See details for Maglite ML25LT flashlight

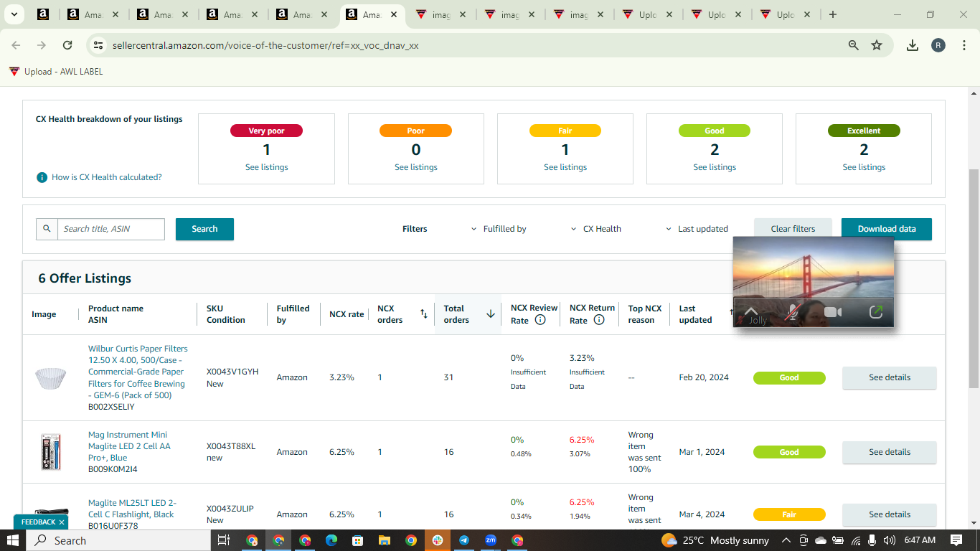[x=890, y=514]
